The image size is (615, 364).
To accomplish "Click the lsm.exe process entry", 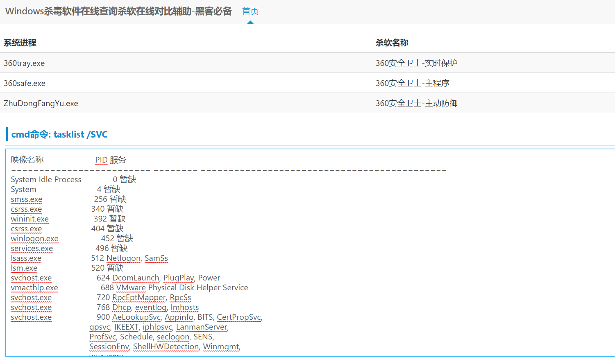I will [x=24, y=268].
